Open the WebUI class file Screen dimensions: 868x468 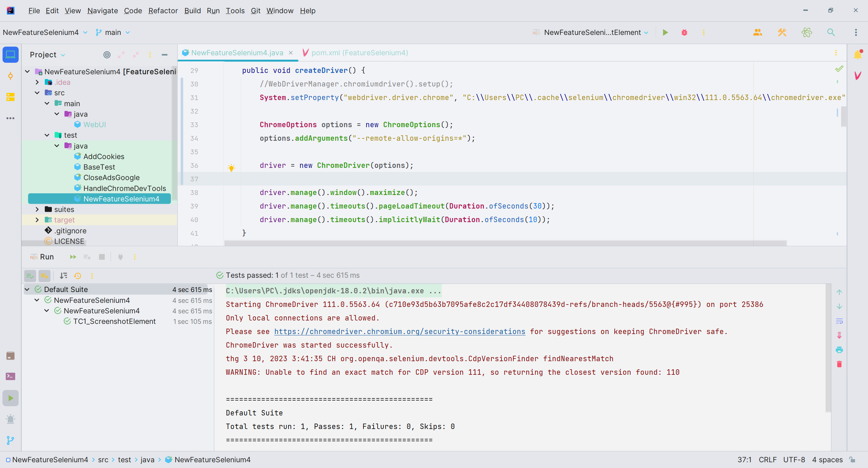coord(95,125)
